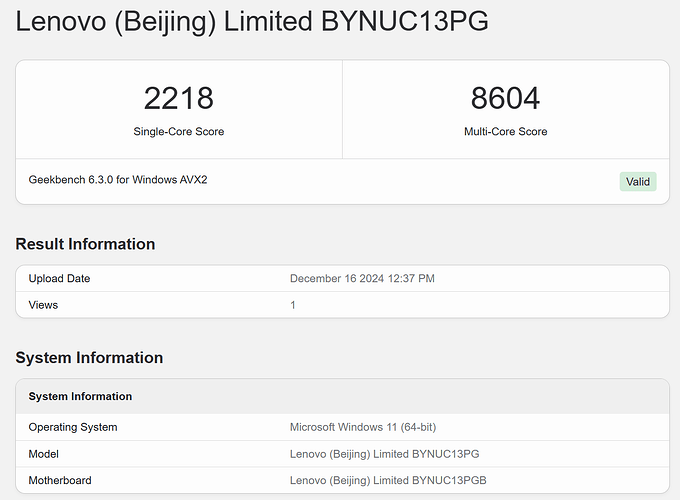
Task: Click the views count value 1
Action: pyautogui.click(x=293, y=305)
